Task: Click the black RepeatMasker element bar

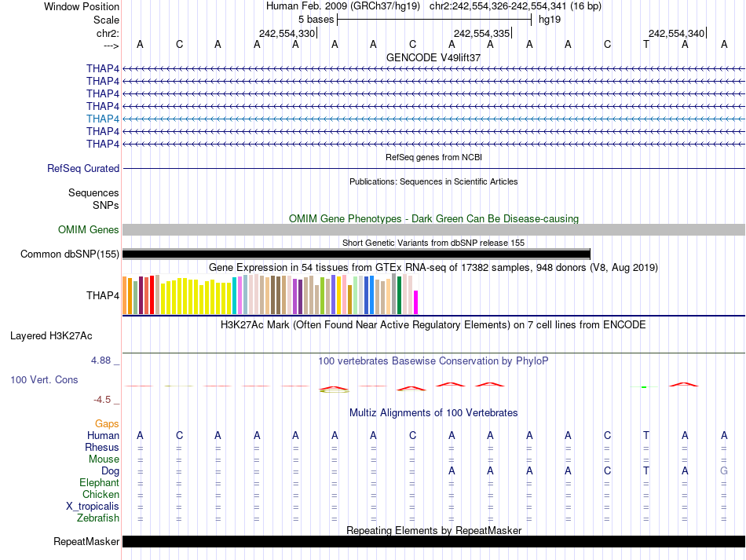Action: tap(433, 542)
